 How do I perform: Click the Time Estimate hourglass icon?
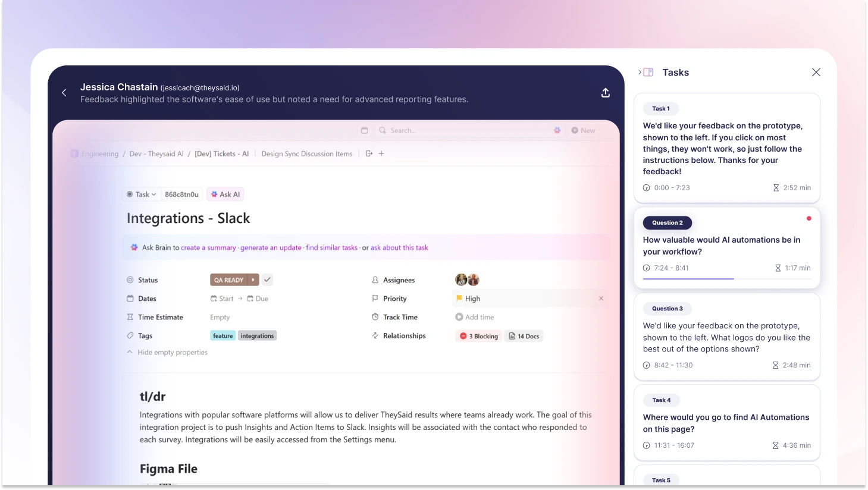130,317
